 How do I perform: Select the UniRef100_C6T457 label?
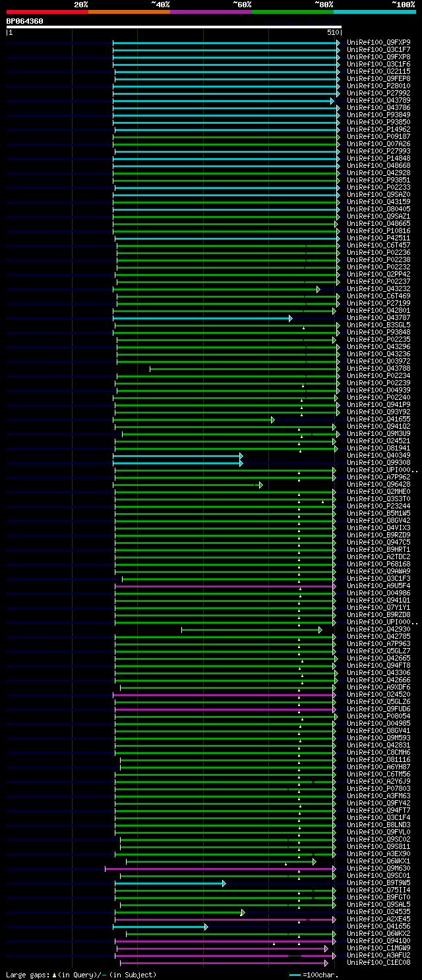coord(378,246)
